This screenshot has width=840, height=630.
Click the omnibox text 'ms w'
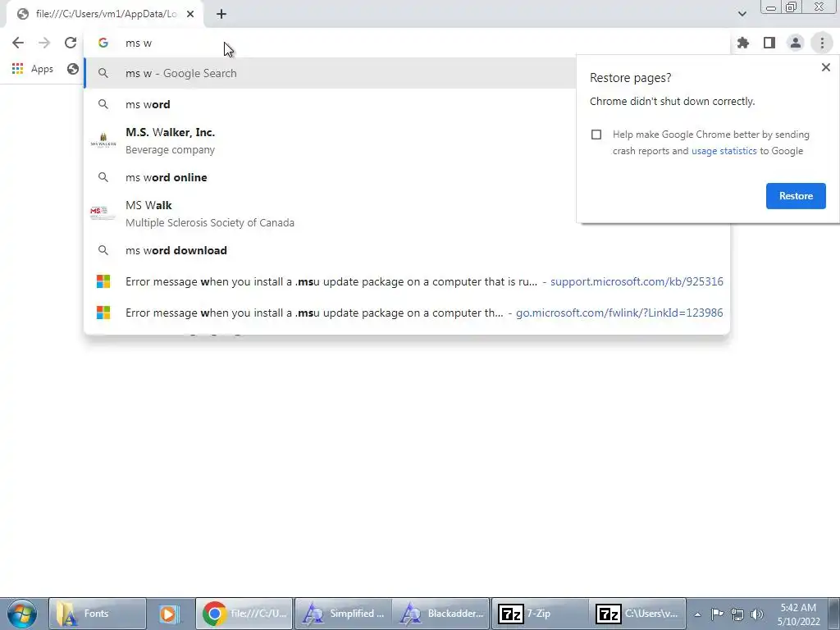[x=139, y=43]
